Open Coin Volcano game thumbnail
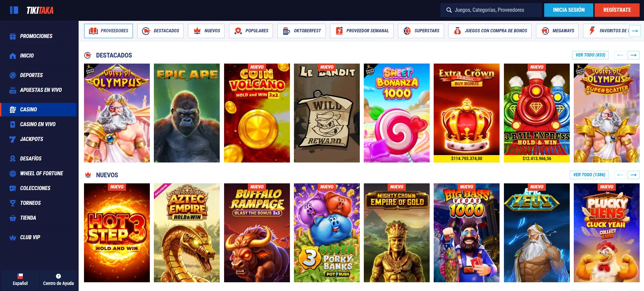The image size is (644, 291). [x=257, y=113]
